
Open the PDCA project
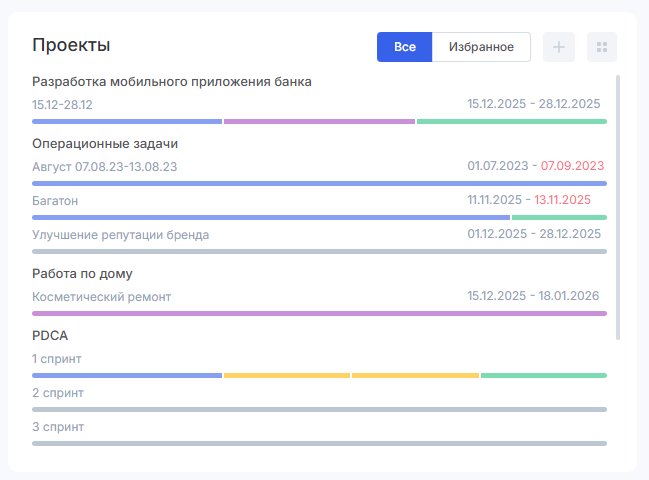(50, 335)
